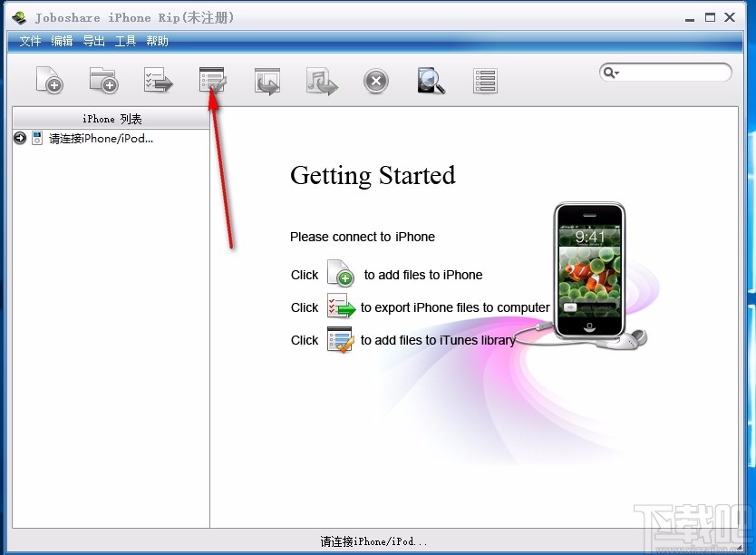
Task: Select the export-to-iTunes music toolbar icon
Action: click(321, 81)
